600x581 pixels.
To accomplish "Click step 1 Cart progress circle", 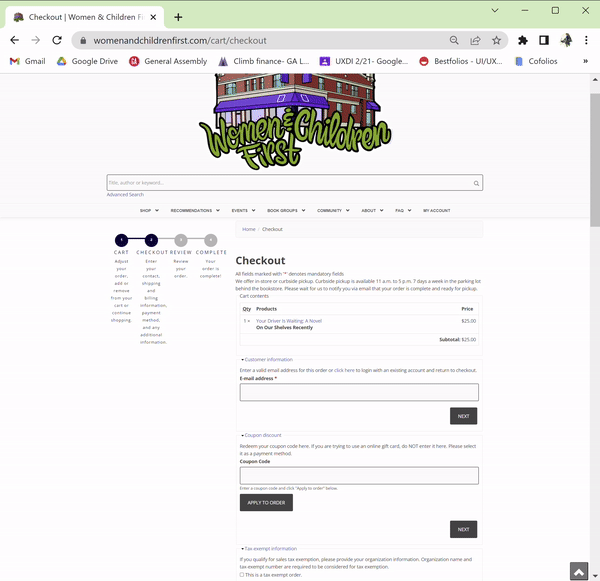I will tap(121, 240).
